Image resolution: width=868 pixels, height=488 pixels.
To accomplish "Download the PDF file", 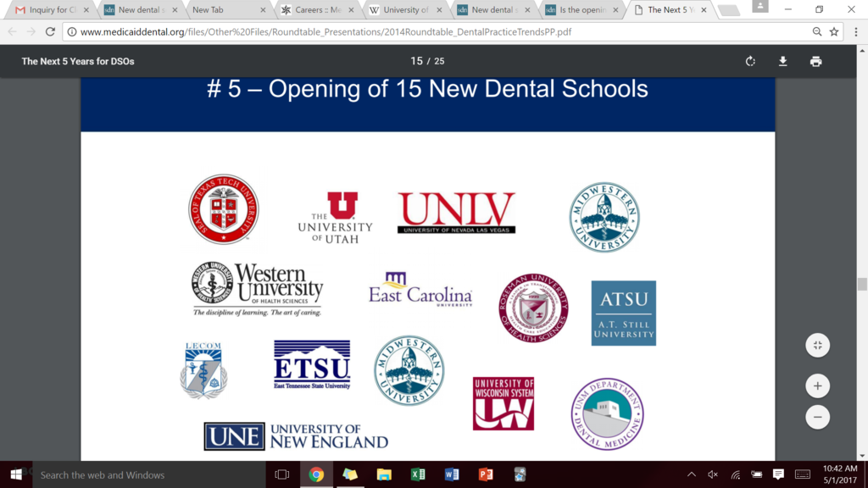I will tap(783, 61).
